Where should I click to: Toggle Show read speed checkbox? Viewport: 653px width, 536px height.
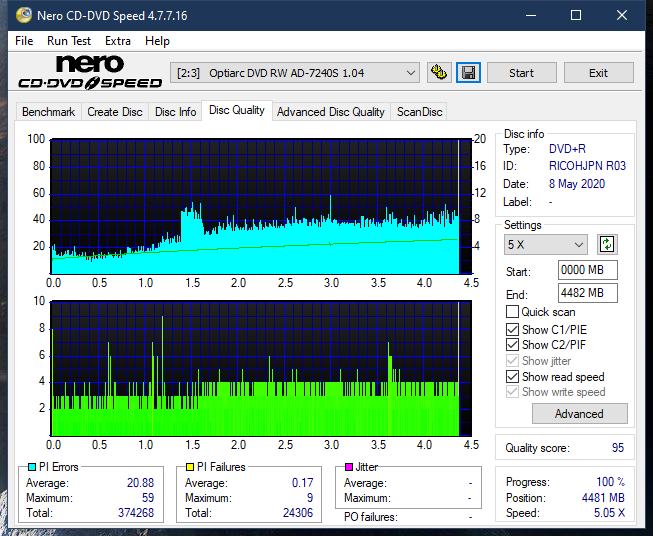pyautogui.click(x=512, y=376)
